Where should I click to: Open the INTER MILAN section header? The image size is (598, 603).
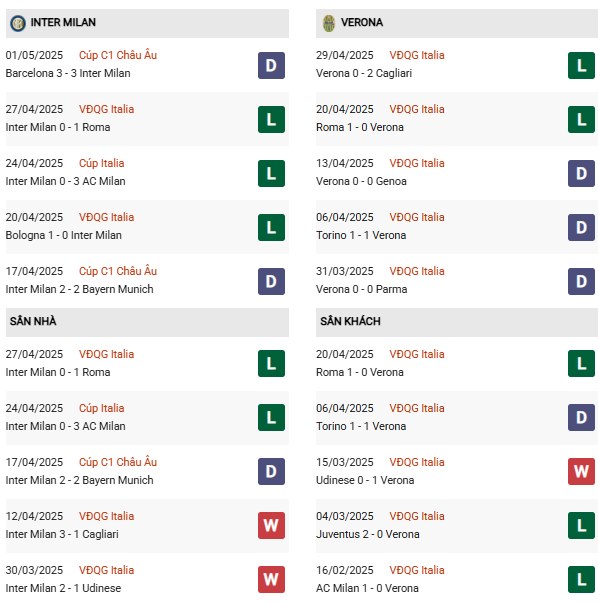[x=147, y=23]
